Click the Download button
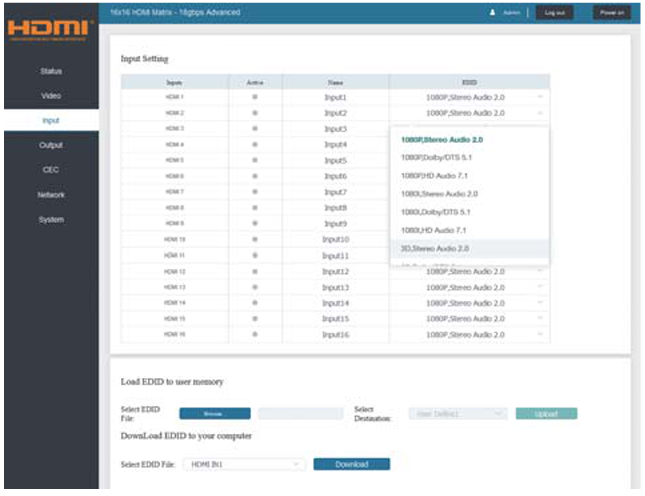Image resolution: width=645 pixels, height=496 pixels. (x=351, y=464)
